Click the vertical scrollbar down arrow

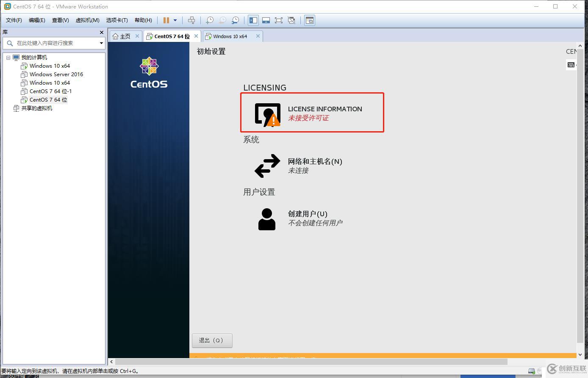coord(580,355)
